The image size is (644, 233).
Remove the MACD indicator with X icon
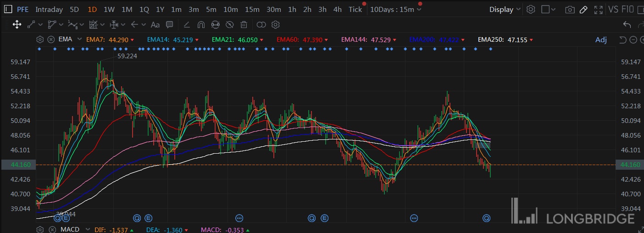pyautogui.click(x=51, y=229)
